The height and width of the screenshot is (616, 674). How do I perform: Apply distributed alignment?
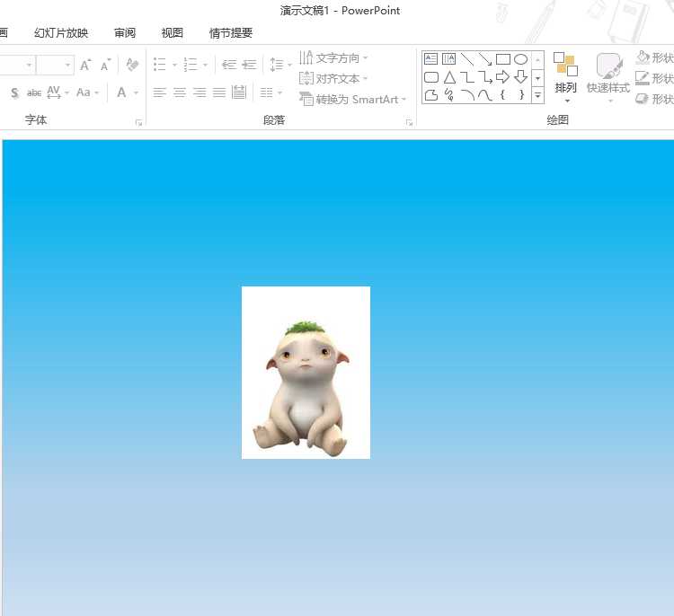(239, 92)
